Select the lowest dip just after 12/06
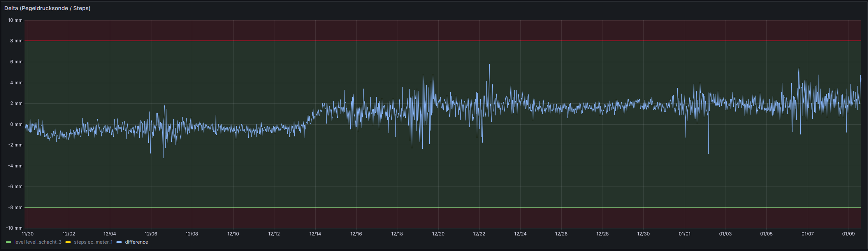 pos(163,157)
